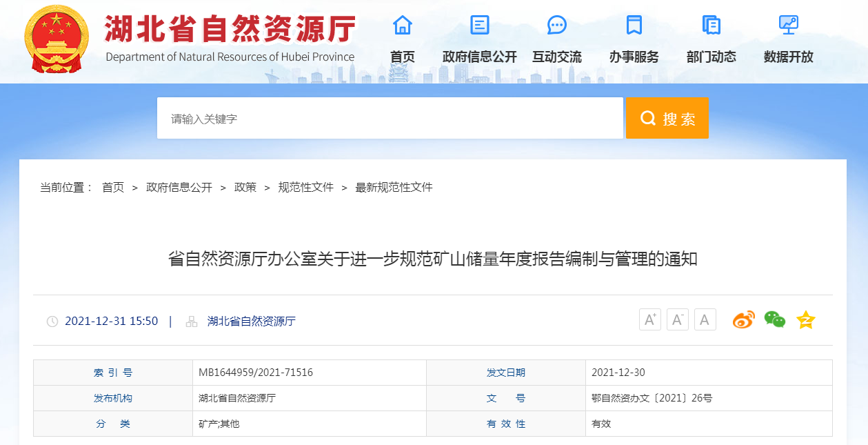Click the magnifying glass search icon

tap(647, 117)
